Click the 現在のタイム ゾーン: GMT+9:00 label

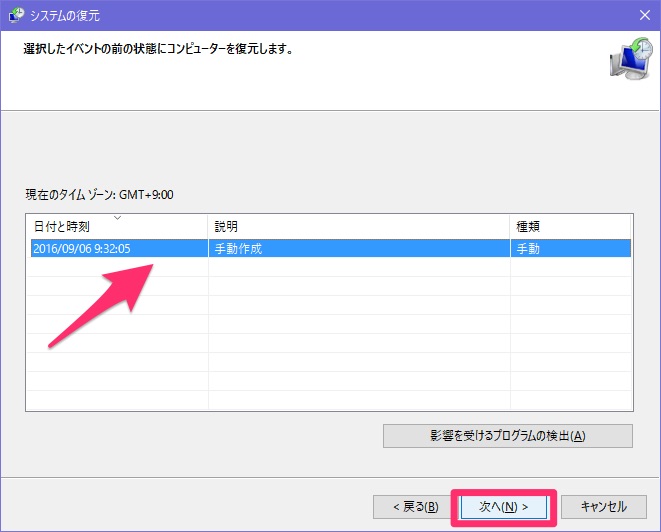[x=99, y=195]
